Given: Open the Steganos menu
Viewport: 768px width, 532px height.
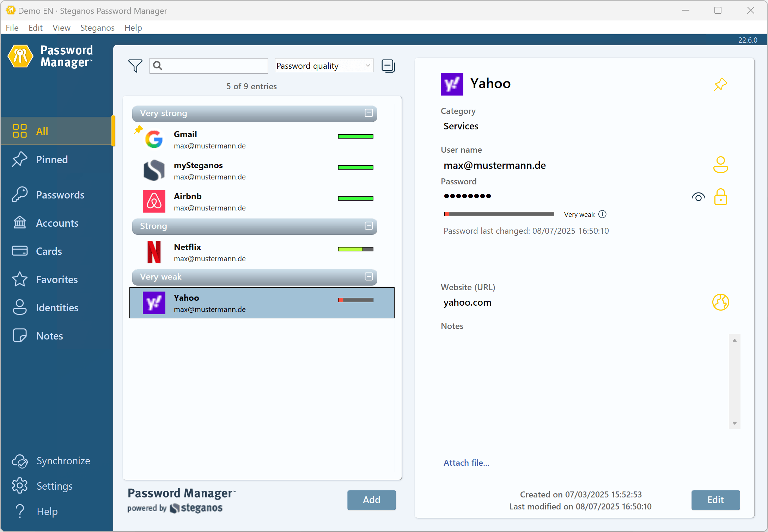Looking at the screenshot, I should [x=97, y=27].
